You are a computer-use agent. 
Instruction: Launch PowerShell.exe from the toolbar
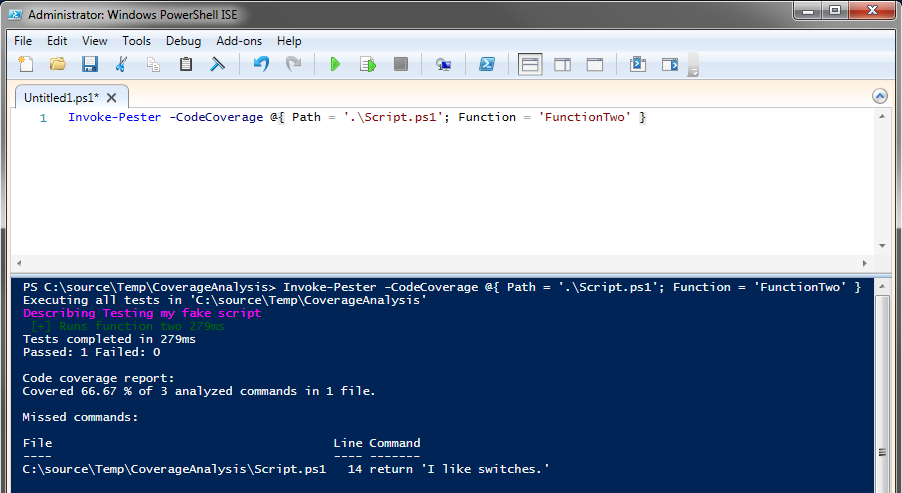tap(487, 64)
